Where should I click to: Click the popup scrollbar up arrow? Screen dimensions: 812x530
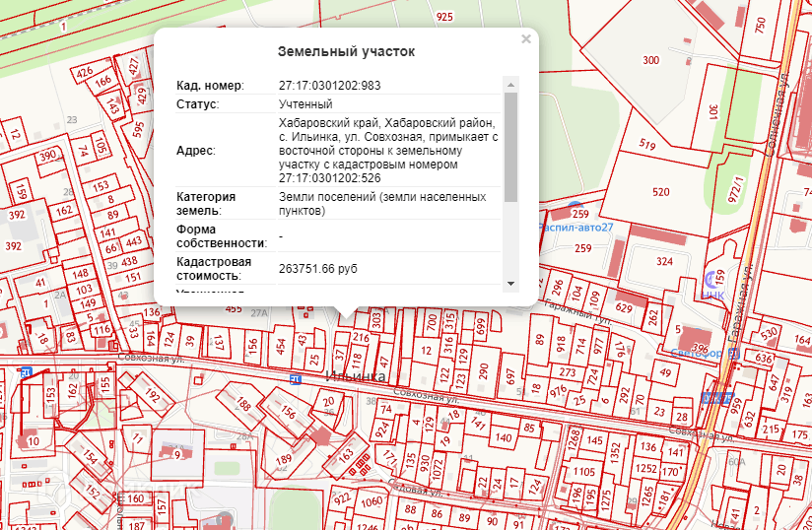coord(510,85)
